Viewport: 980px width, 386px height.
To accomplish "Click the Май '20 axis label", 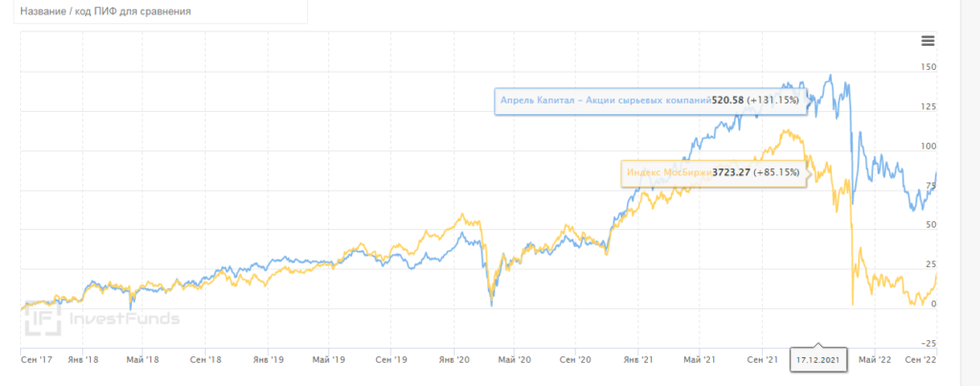I will (515, 360).
